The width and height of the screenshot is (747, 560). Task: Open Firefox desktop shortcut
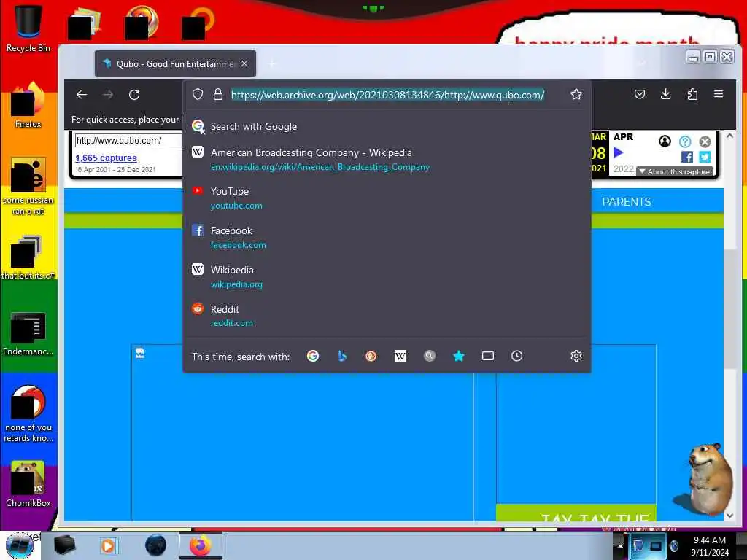pos(28,106)
